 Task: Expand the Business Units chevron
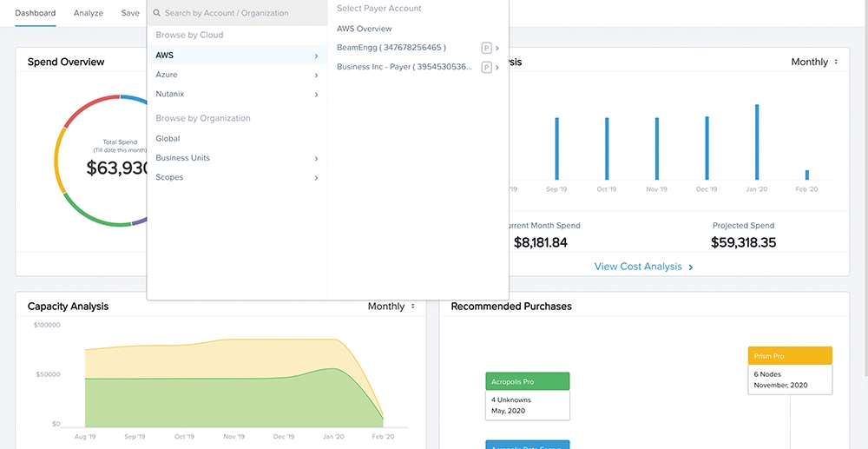[x=316, y=158]
